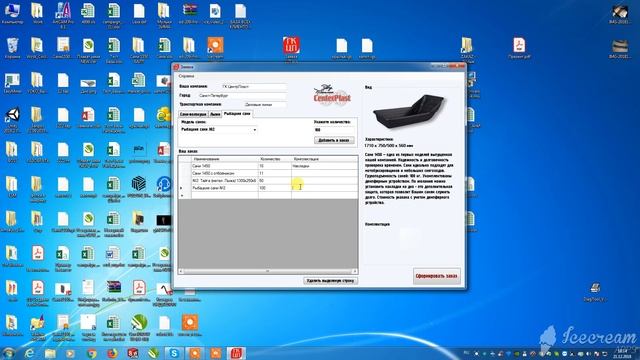Click the order table horizontal scrollbar right arrow

click(355, 271)
